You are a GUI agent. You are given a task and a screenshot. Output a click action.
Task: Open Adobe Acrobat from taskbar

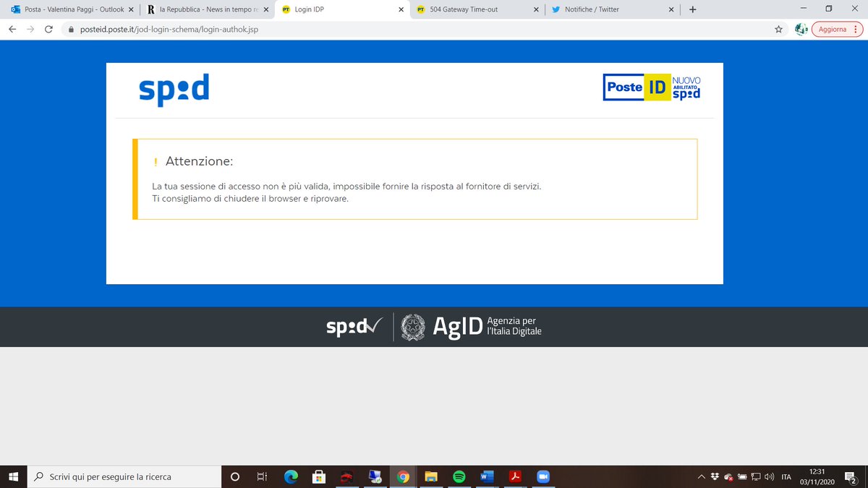tap(515, 476)
